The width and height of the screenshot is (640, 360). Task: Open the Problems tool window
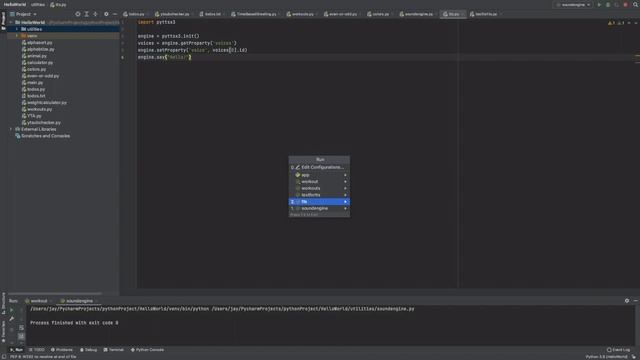62,350
